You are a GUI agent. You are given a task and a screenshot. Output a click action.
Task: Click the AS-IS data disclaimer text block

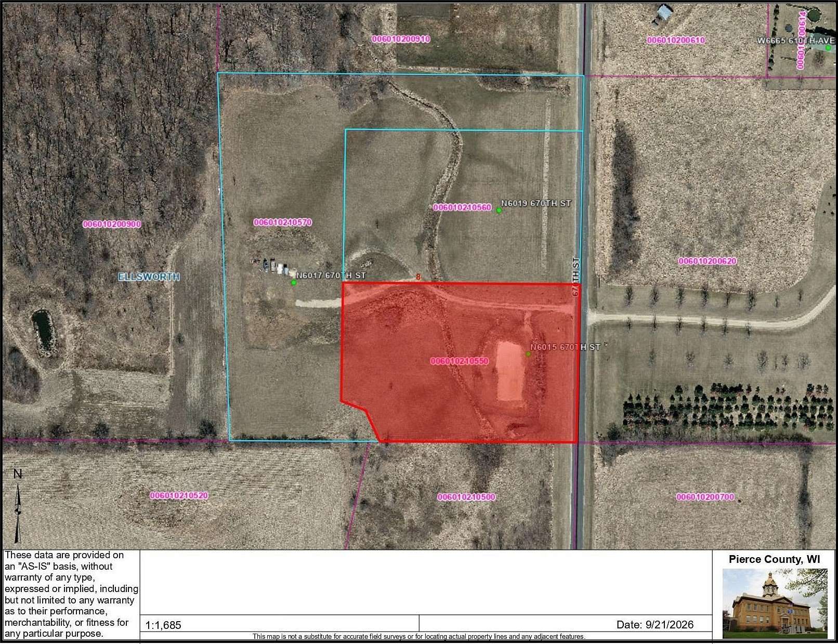click(x=71, y=594)
